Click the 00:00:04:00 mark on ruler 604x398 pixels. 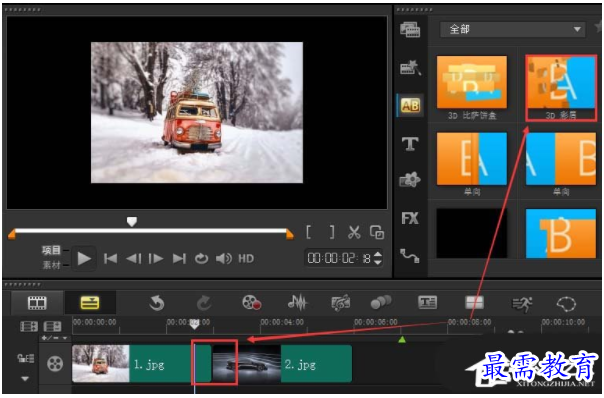point(282,322)
